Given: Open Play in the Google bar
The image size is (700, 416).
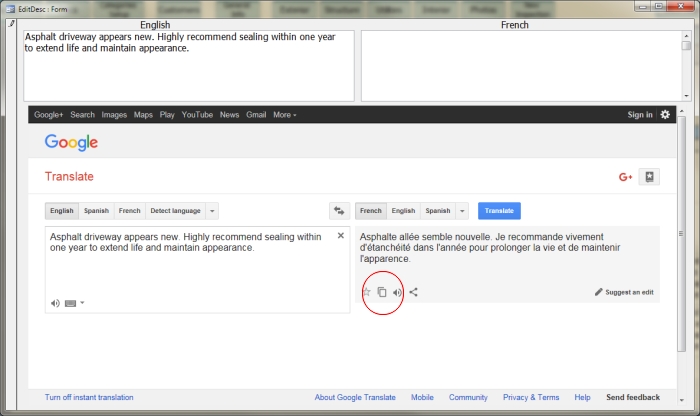Looking at the screenshot, I should coord(167,115).
